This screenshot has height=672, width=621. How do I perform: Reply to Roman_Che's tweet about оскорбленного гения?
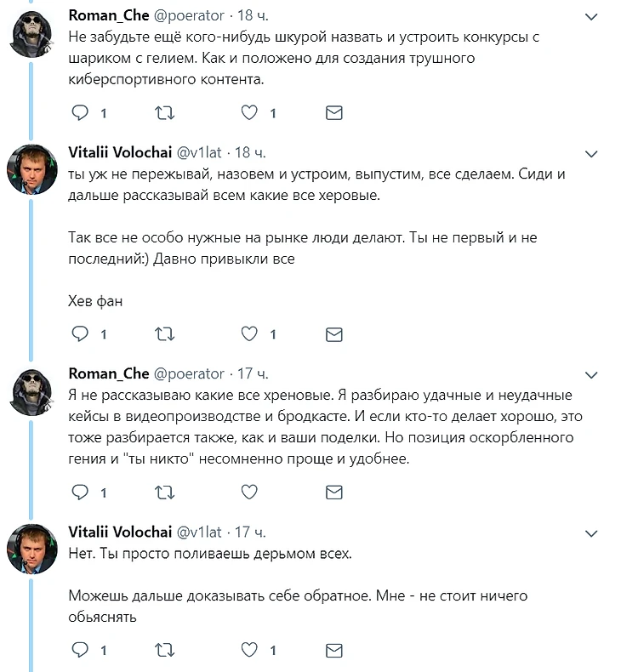coord(80,492)
